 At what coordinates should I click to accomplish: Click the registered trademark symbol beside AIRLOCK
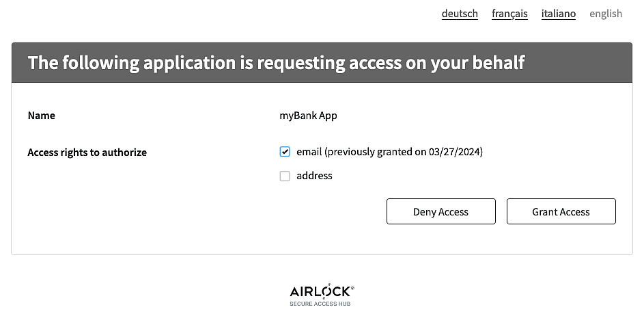point(352,288)
